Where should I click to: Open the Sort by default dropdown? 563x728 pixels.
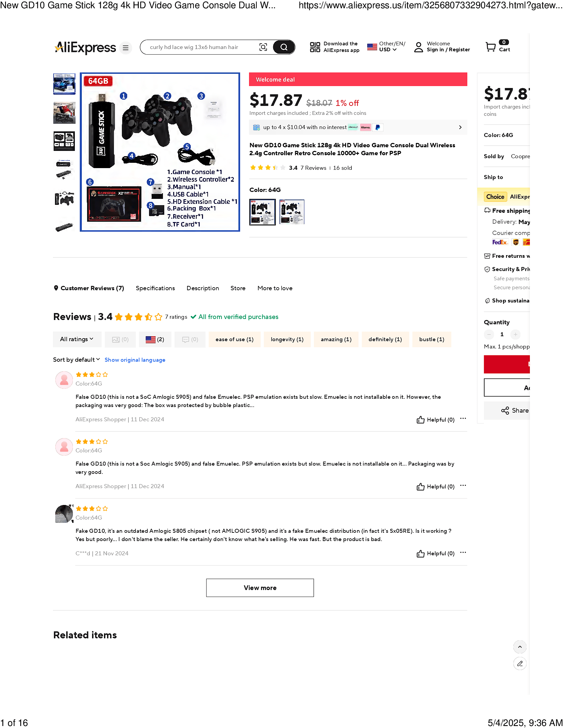point(77,360)
